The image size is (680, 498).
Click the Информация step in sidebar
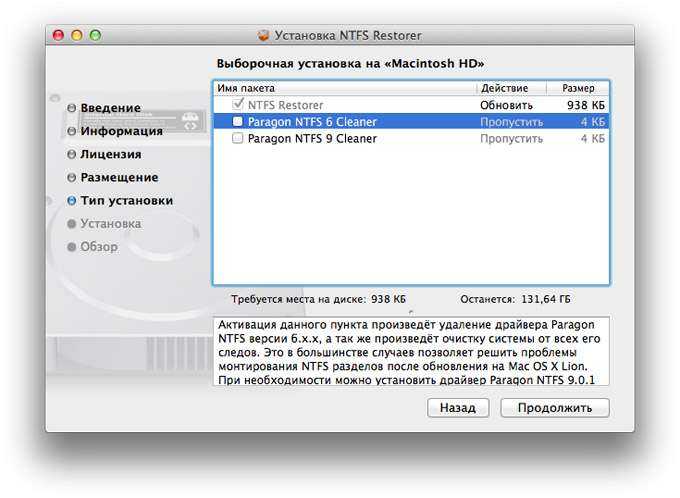point(121,131)
